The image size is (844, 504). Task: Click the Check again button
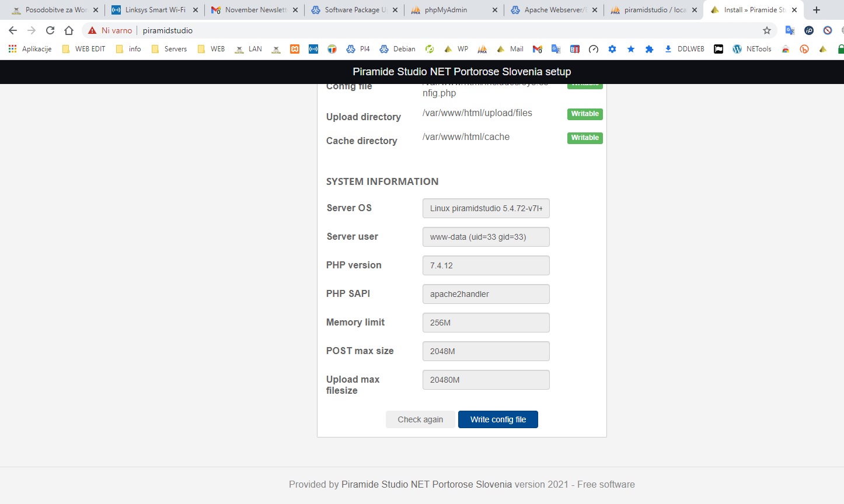point(420,419)
